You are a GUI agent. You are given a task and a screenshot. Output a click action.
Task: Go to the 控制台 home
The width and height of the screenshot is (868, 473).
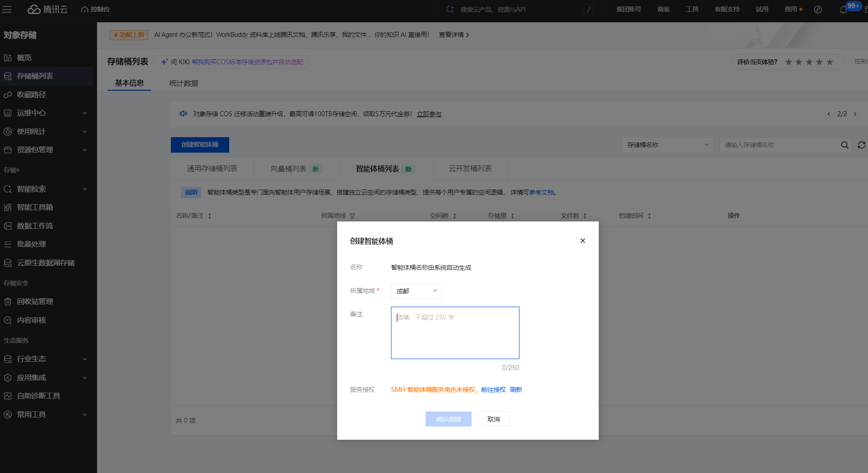[x=95, y=9]
